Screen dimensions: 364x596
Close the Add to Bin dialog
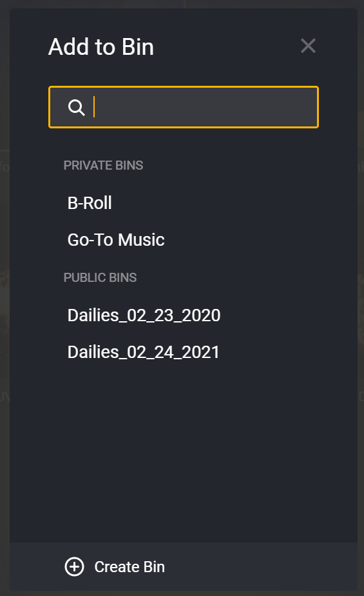tap(308, 46)
